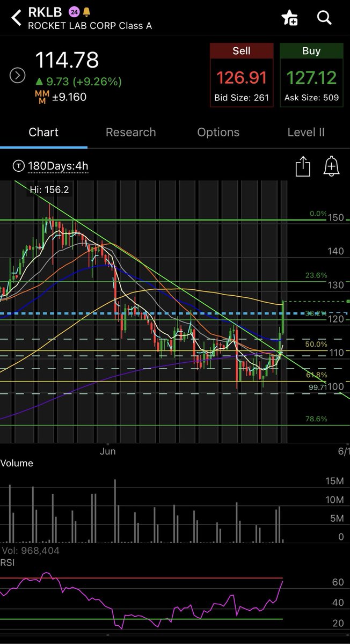Switch to the Level II tab
Image resolution: width=350 pixels, height=644 pixels.
pyautogui.click(x=306, y=132)
